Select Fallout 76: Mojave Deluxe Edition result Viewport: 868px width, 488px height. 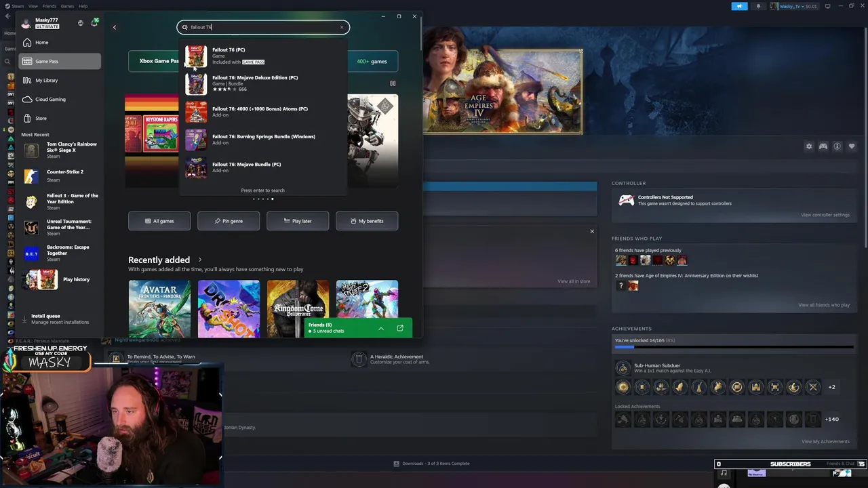[263, 83]
